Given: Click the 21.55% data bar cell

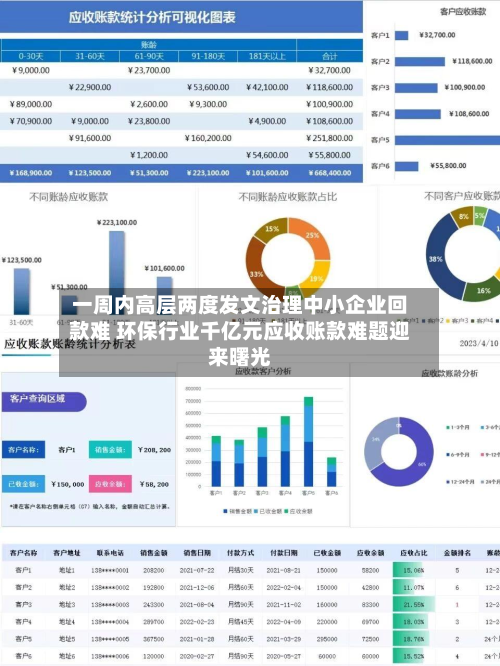Looking at the screenshot, I should pyautogui.click(x=414, y=604).
